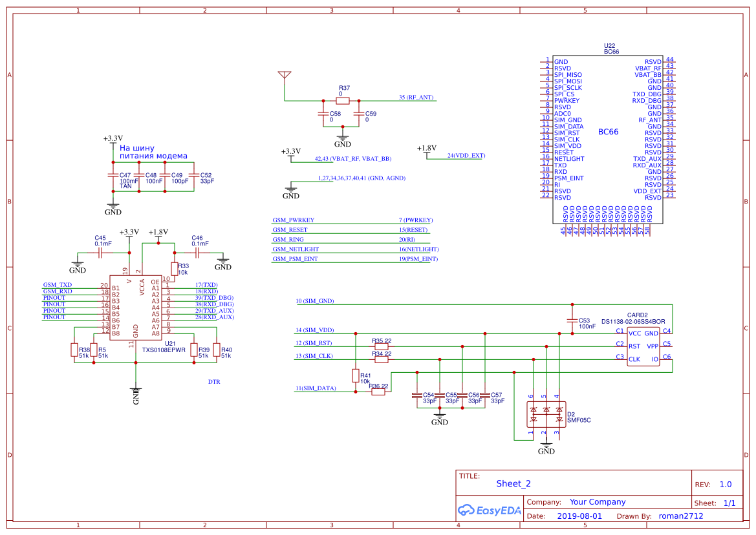Viewport: 756px width, 535px height.
Task: Select the GSM_NETLIGHT net label
Action: point(296,249)
